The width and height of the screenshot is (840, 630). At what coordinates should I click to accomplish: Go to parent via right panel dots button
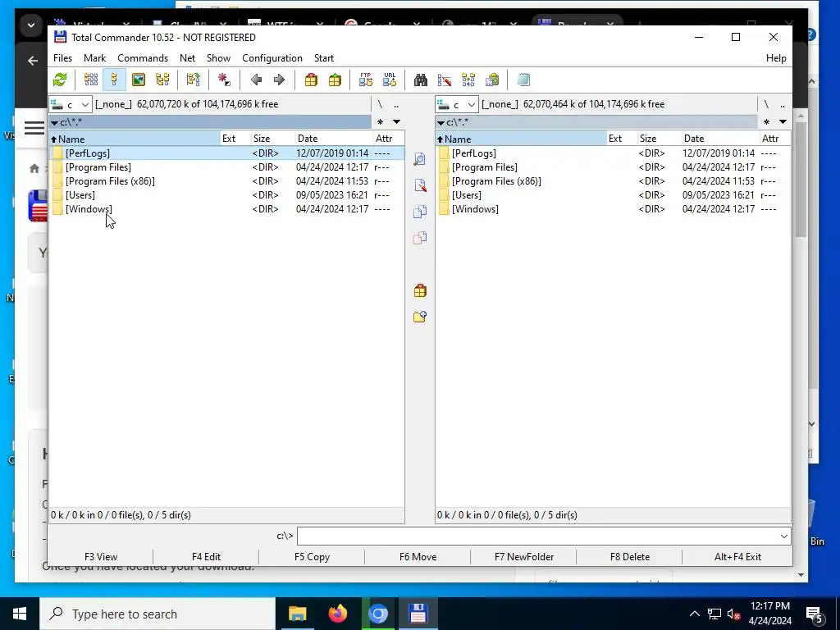tap(783, 104)
